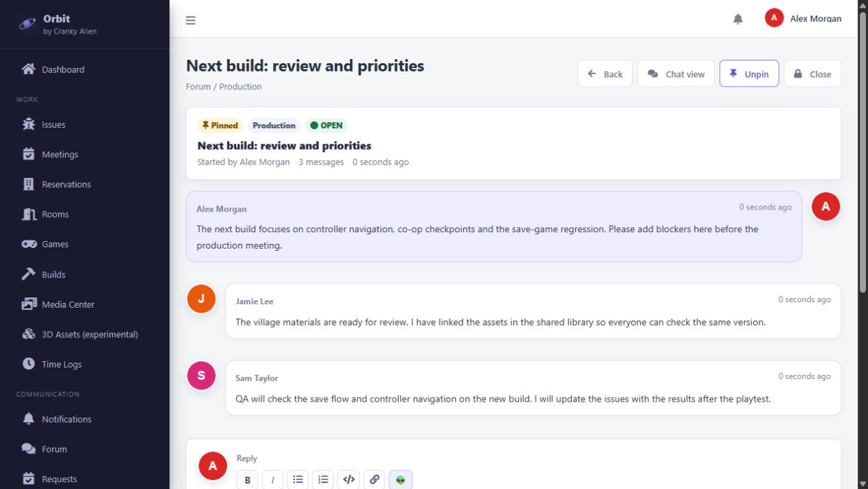Viewport: 868px width, 489px height.
Task: Apply bold formatting in the reply
Action: point(248,479)
